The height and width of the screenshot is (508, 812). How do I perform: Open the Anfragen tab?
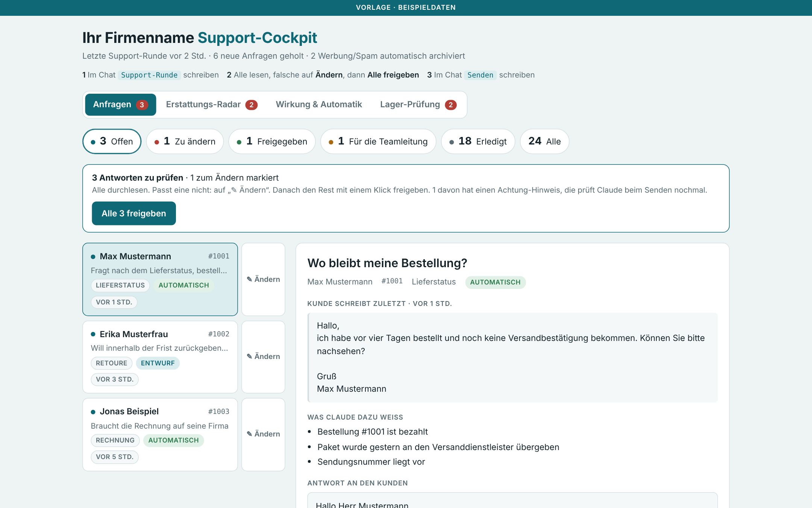click(120, 105)
